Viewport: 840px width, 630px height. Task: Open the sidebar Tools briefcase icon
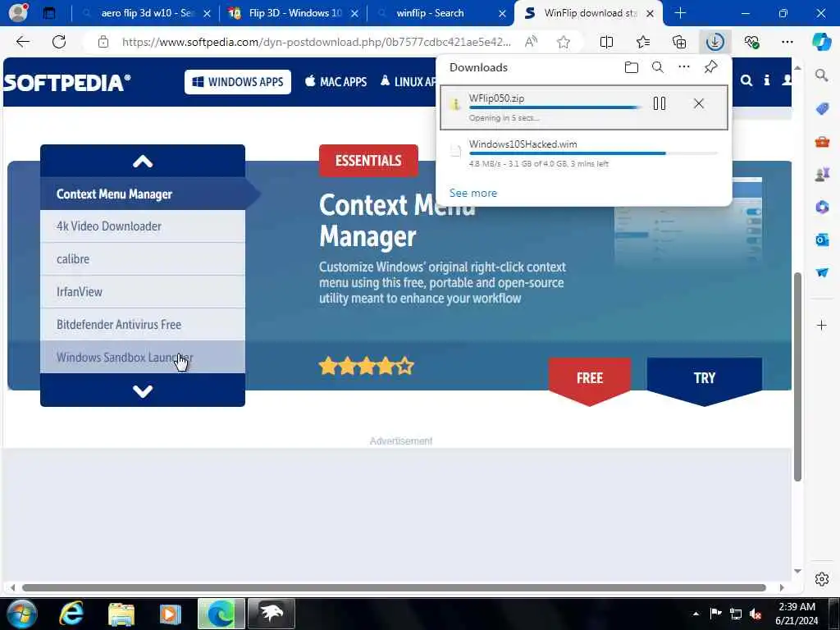tap(822, 141)
